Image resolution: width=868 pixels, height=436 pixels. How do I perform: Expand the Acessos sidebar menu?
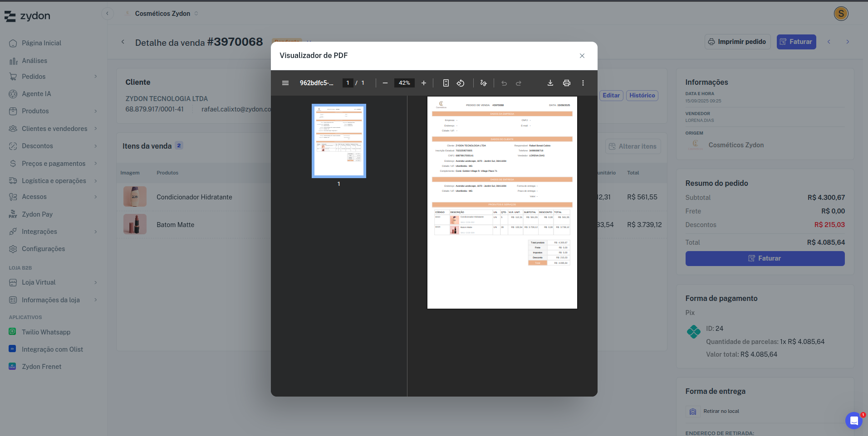coord(54,197)
